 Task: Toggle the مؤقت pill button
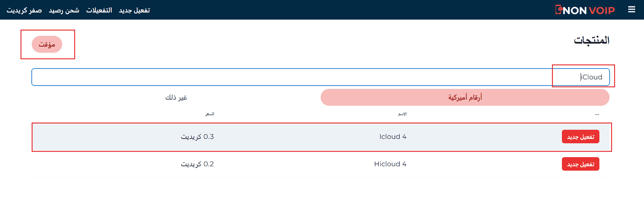click(x=47, y=44)
